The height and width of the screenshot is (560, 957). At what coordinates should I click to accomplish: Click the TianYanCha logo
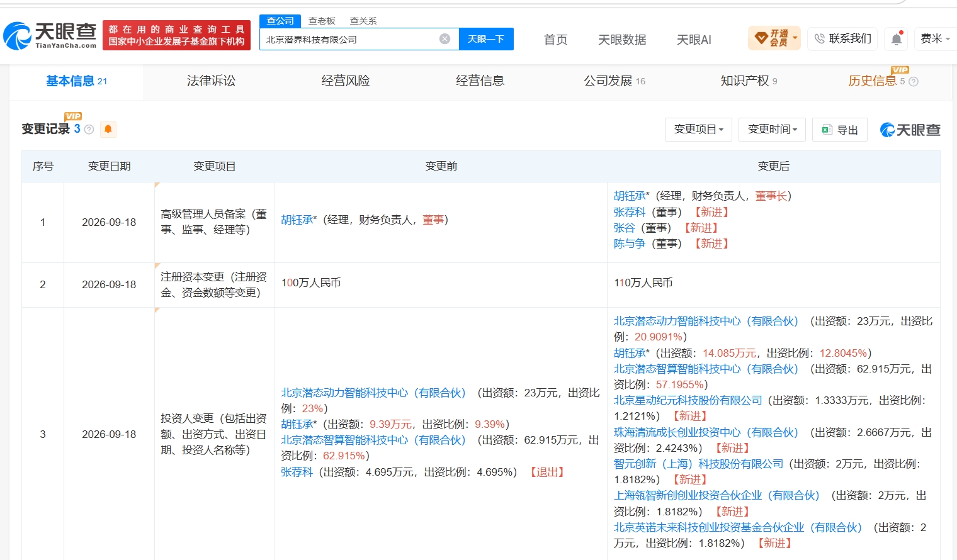[x=50, y=35]
